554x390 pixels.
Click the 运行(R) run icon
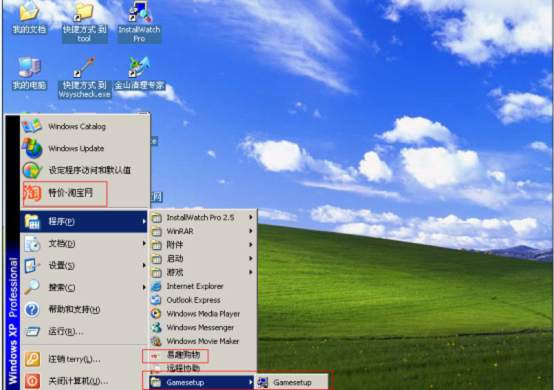[x=32, y=331]
